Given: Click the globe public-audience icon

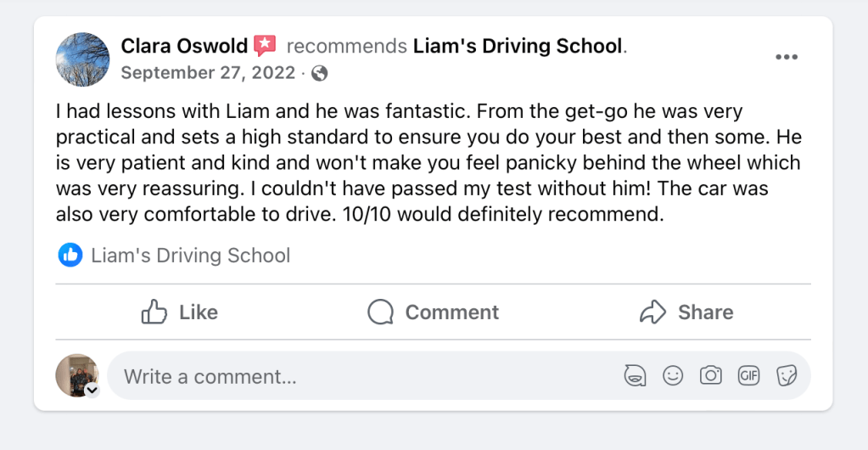Looking at the screenshot, I should (x=320, y=73).
